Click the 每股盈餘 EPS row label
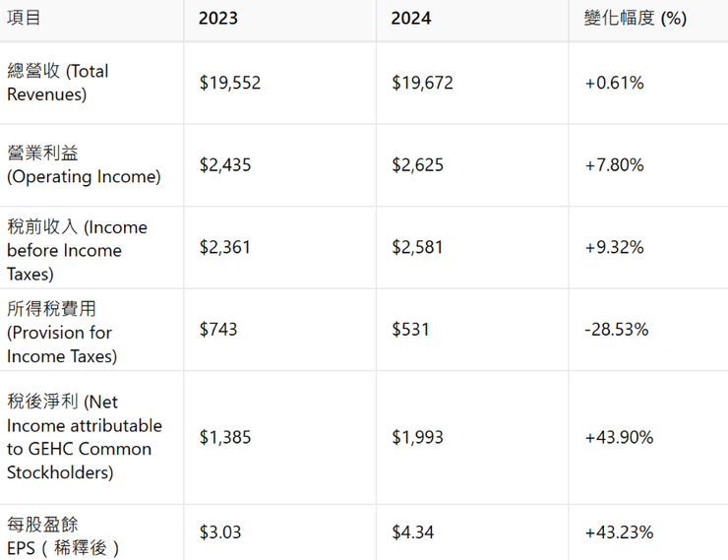728x560 pixels. point(63,536)
